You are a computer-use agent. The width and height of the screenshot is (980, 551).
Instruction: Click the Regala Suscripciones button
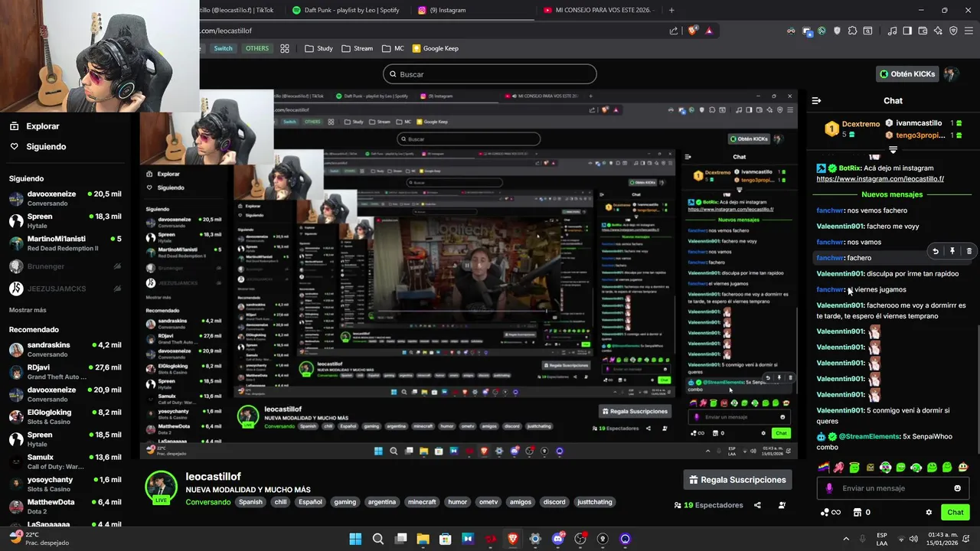pyautogui.click(x=737, y=480)
